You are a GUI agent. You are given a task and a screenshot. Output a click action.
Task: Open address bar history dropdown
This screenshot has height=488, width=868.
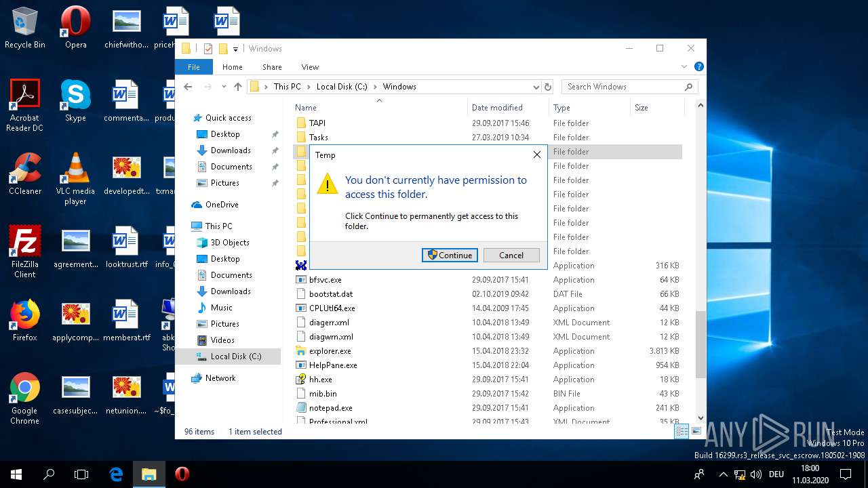click(536, 87)
